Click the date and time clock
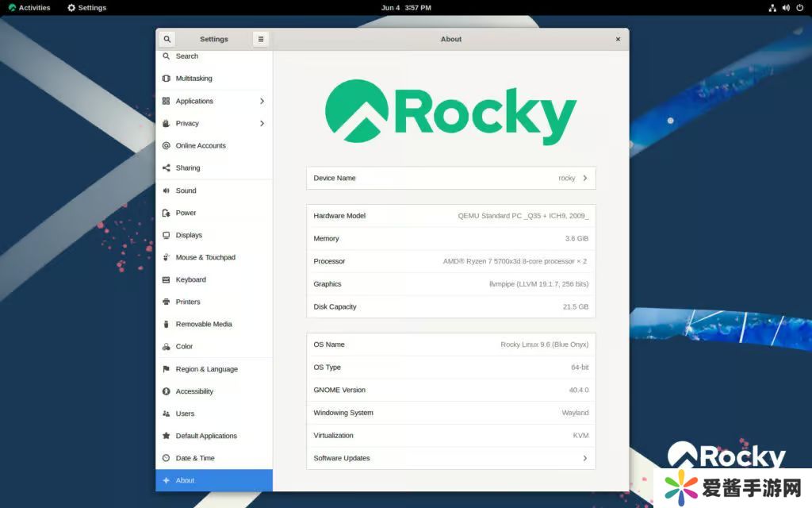The width and height of the screenshot is (812, 508). click(x=406, y=8)
